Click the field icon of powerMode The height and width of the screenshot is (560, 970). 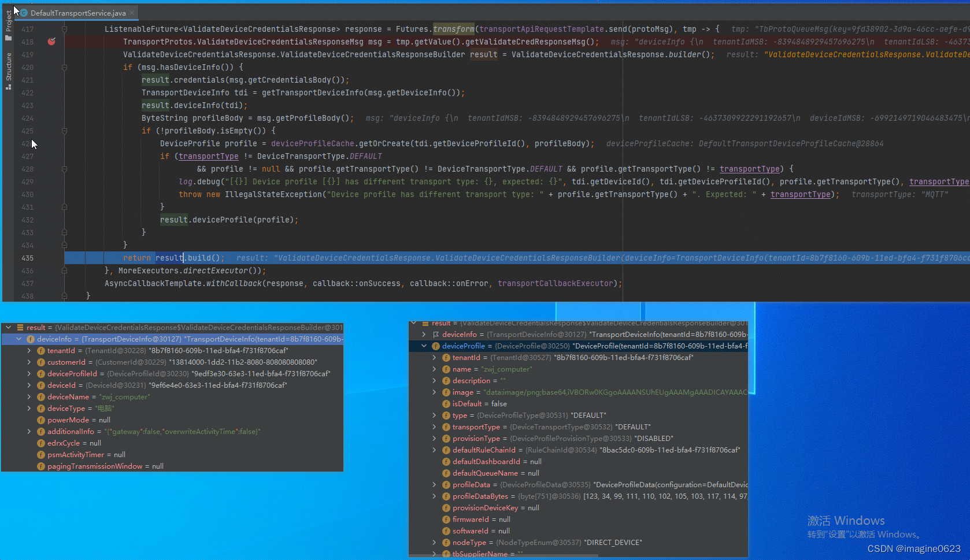pos(41,420)
